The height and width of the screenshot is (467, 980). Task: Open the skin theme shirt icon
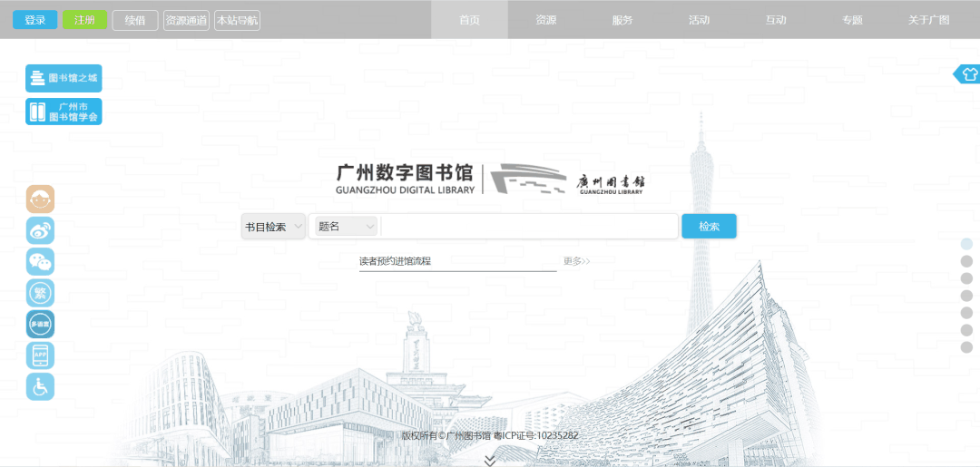pos(968,74)
